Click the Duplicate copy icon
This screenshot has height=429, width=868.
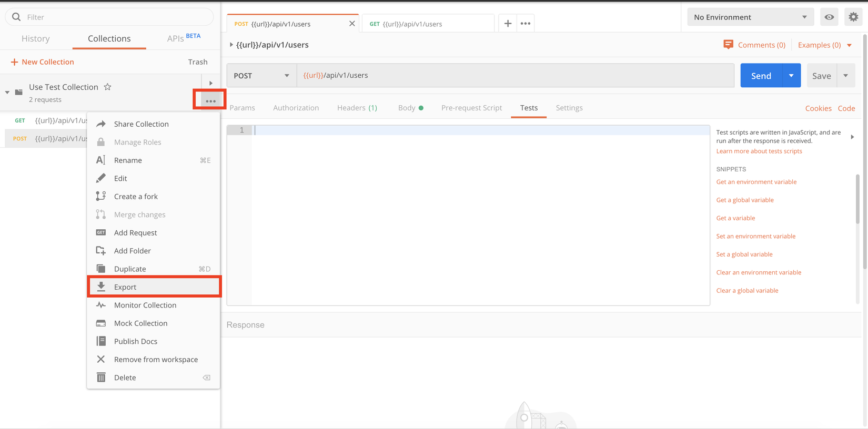point(101,269)
